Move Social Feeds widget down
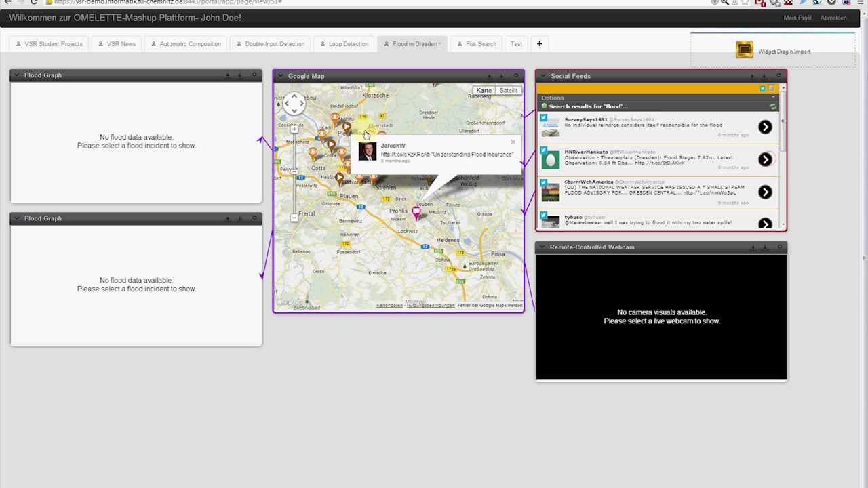This screenshot has height=488, width=868. (764, 76)
